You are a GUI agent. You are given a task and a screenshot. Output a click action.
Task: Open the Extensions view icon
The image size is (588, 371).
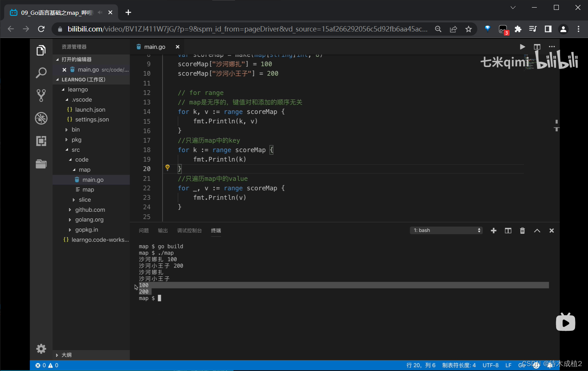tap(41, 141)
